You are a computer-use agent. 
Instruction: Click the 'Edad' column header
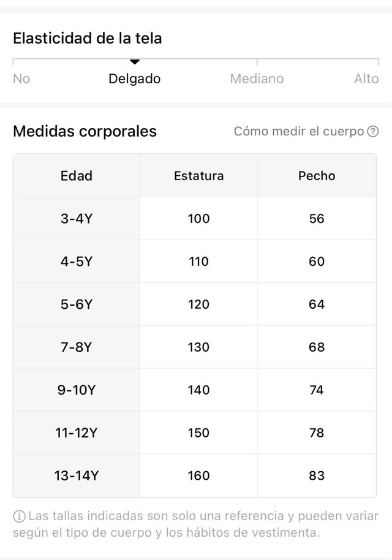click(x=77, y=176)
